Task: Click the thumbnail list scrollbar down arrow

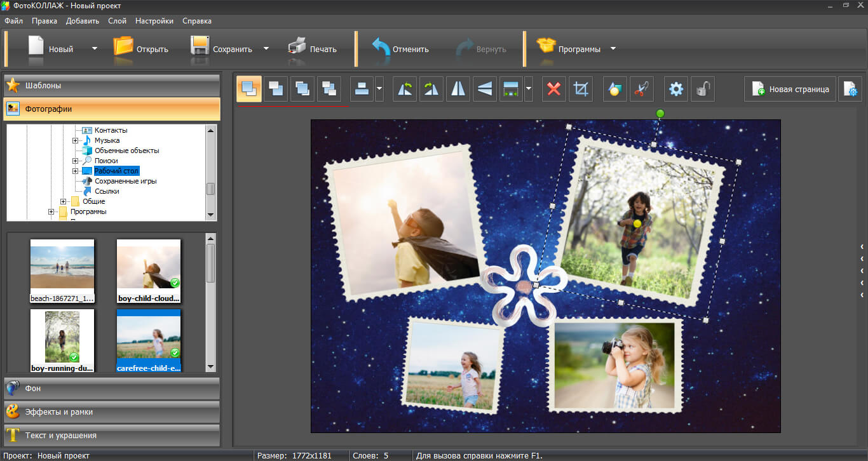Action: (211, 366)
